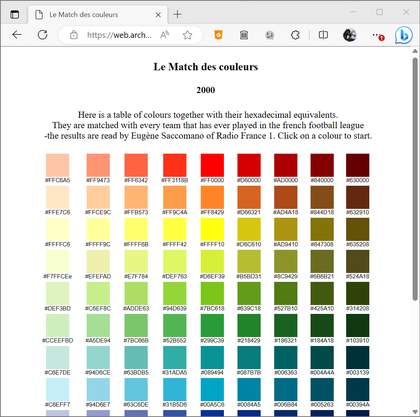Open a new tab with plus button

[x=177, y=14]
